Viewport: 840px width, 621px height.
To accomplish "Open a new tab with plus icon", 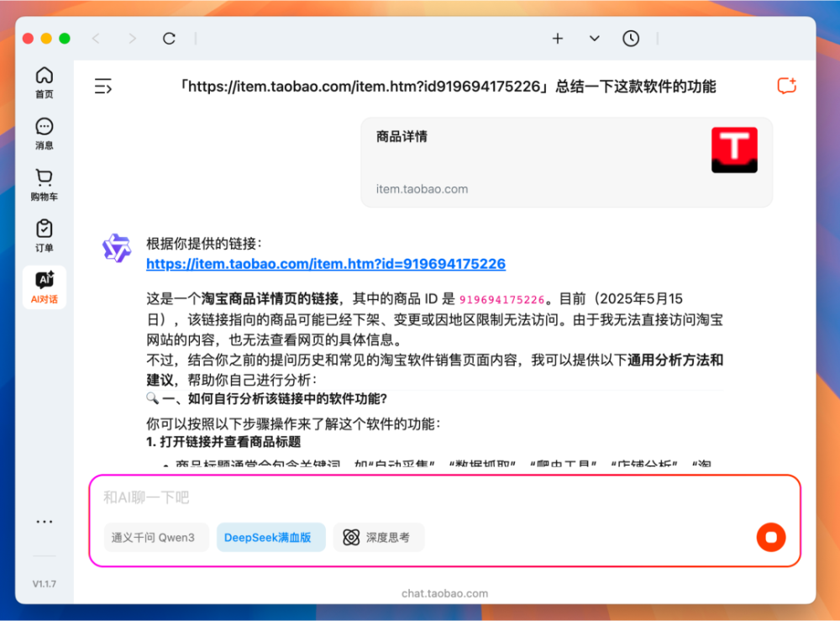I will tap(558, 39).
